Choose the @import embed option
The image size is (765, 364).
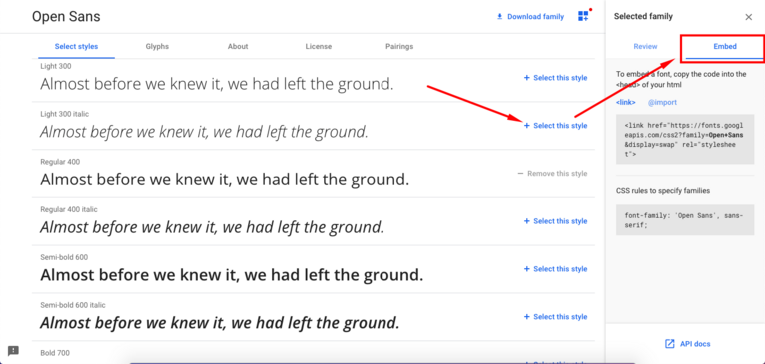(662, 102)
